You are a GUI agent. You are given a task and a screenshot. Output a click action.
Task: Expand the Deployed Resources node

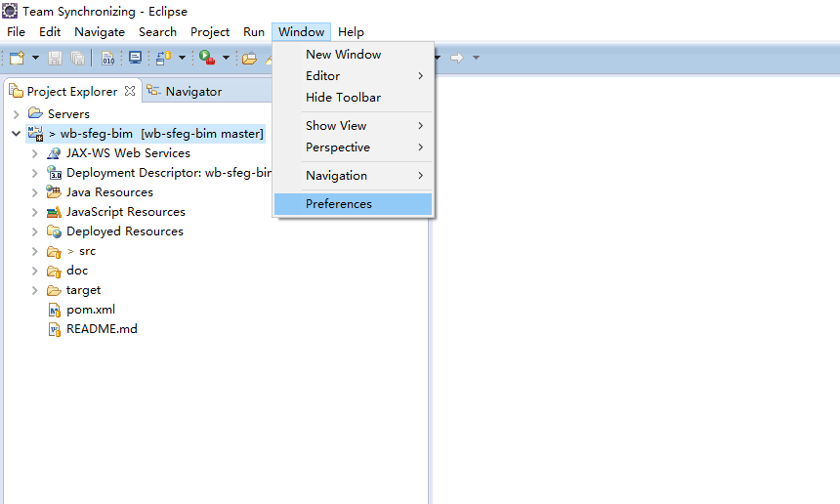[35, 231]
